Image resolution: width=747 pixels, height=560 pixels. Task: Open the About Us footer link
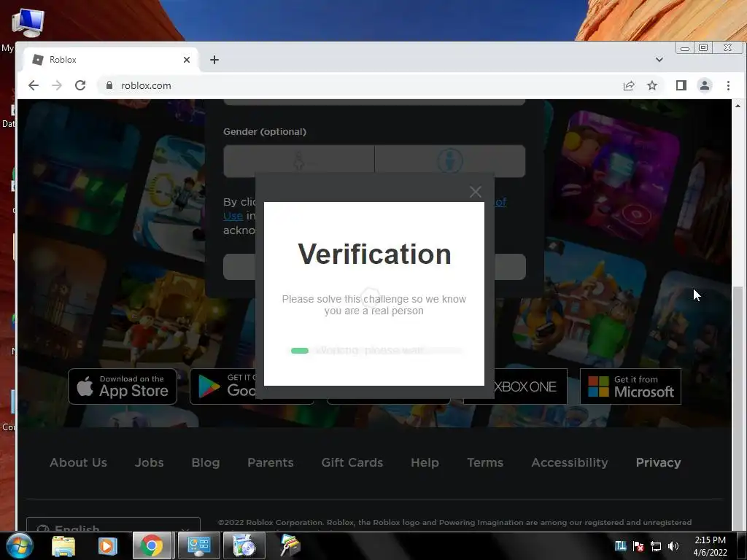[79, 462]
